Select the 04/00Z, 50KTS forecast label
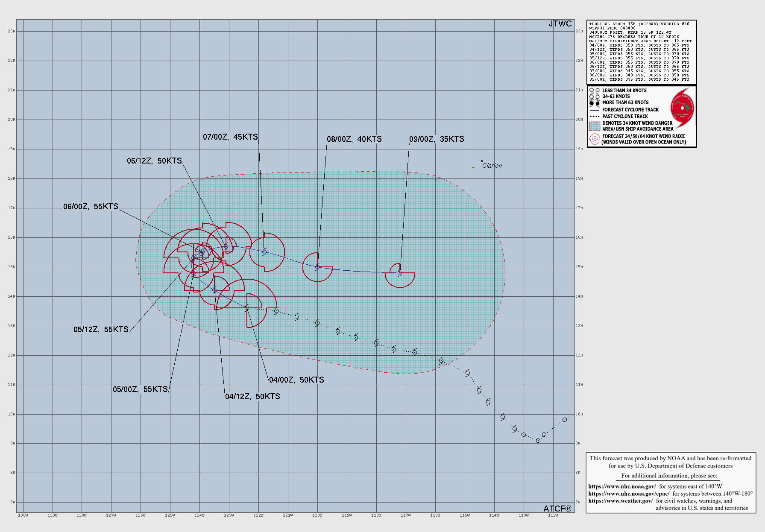The image size is (765, 532). pyautogui.click(x=296, y=380)
